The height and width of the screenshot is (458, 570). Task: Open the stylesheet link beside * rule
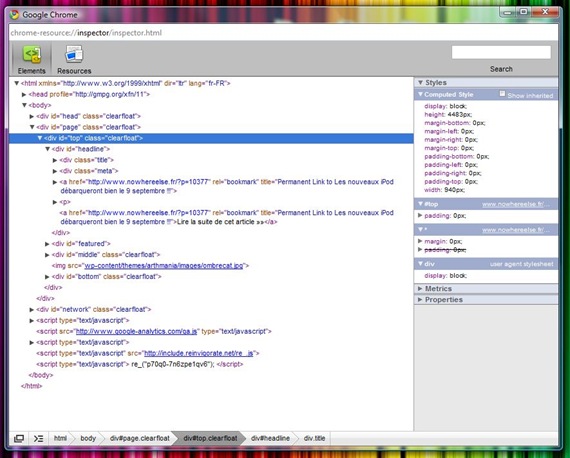pos(516,230)
